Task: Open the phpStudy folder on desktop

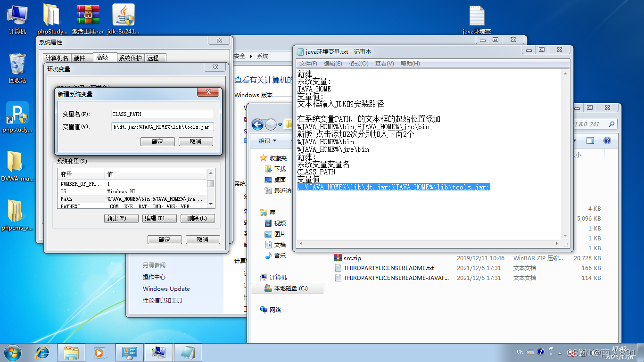Action: pos(52,19)
